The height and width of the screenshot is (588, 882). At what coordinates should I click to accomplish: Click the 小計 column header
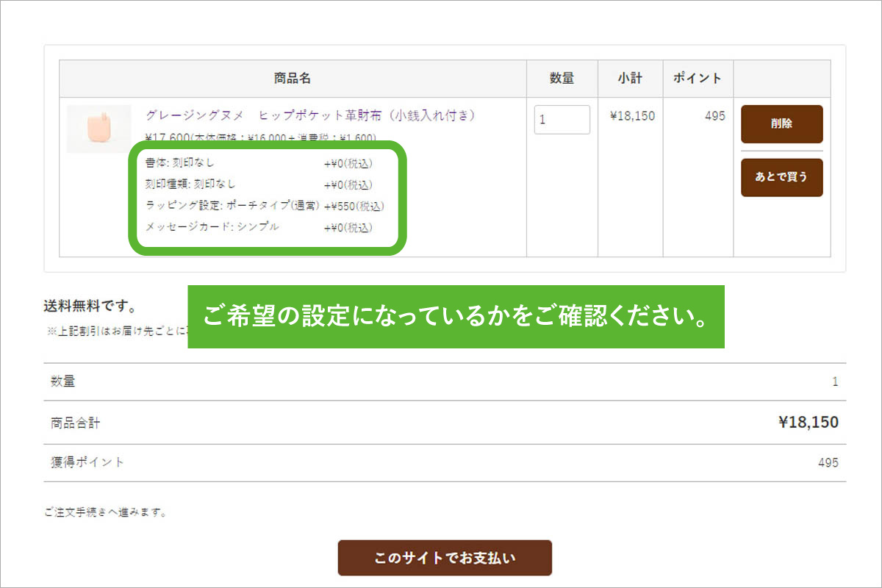coord(630,79)
